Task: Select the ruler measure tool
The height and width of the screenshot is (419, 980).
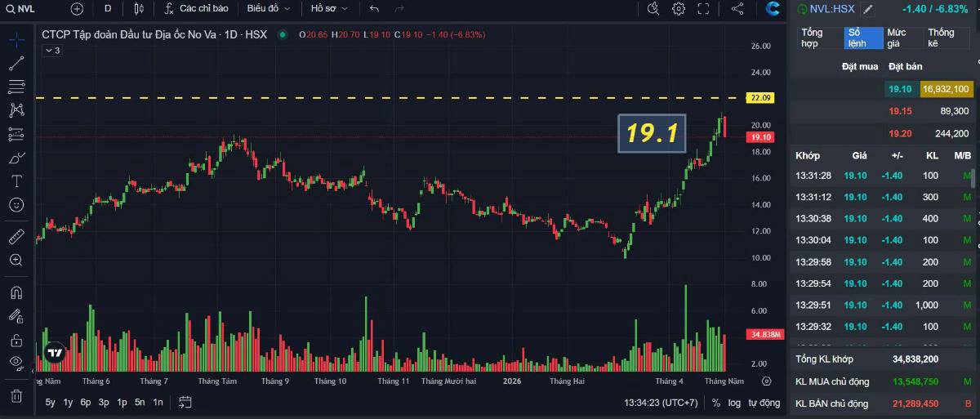Action: [x=16, y=237]
